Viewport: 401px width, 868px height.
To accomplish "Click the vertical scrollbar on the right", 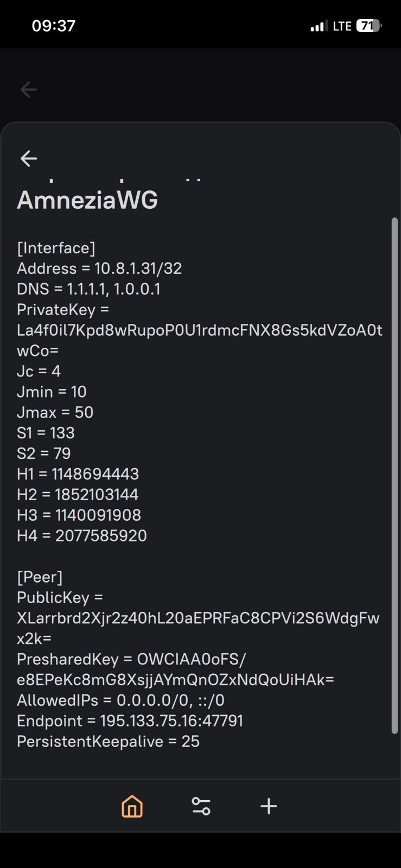I will pos(394,475).
